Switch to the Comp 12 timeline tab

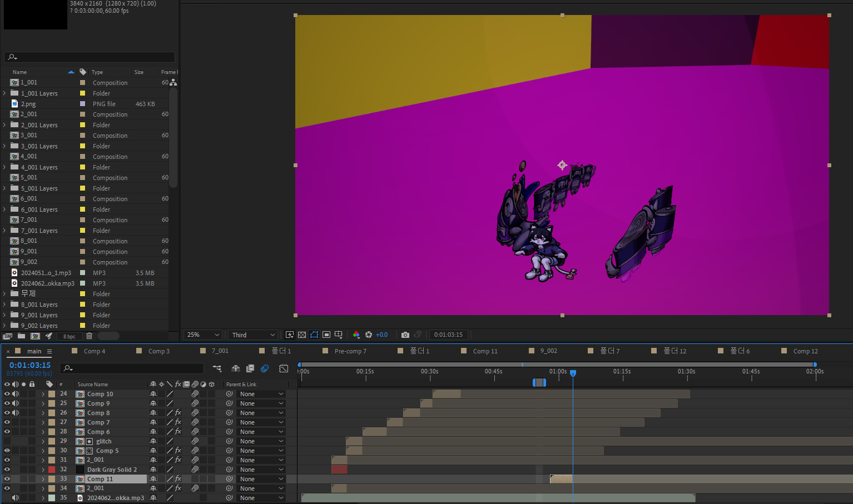pos(806,351)
